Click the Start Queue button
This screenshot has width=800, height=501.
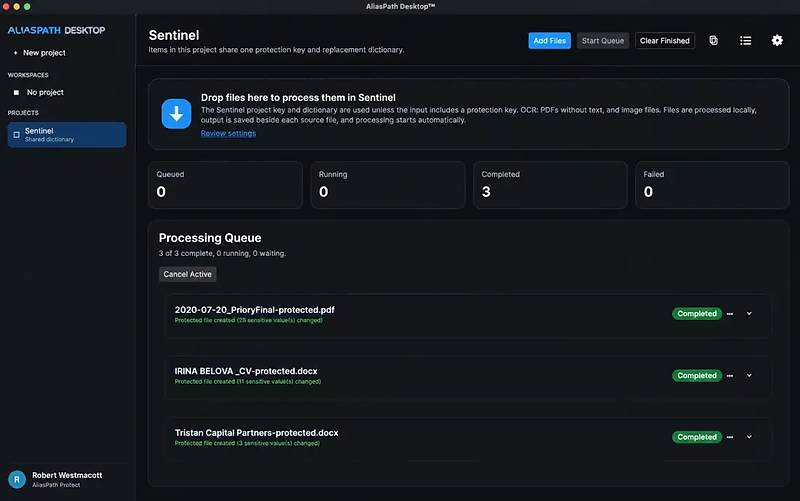603,41
